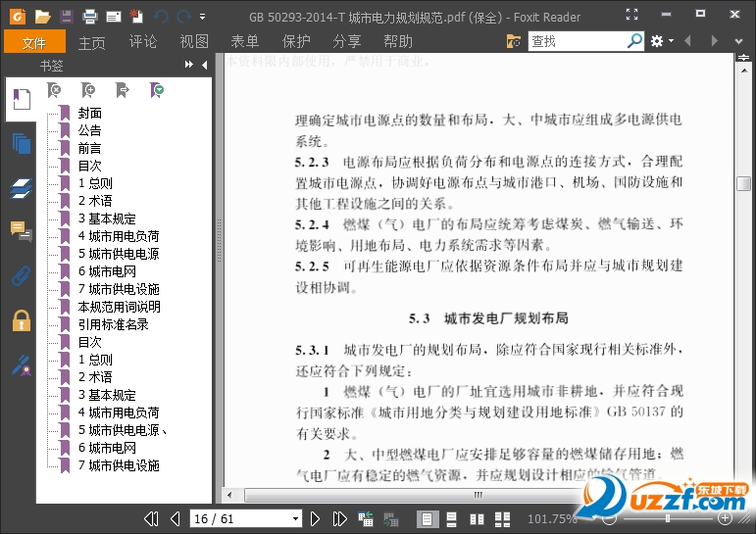
Task: Select the 5 城市供电电源、 bookmark
Action: [x=123, y=430]
